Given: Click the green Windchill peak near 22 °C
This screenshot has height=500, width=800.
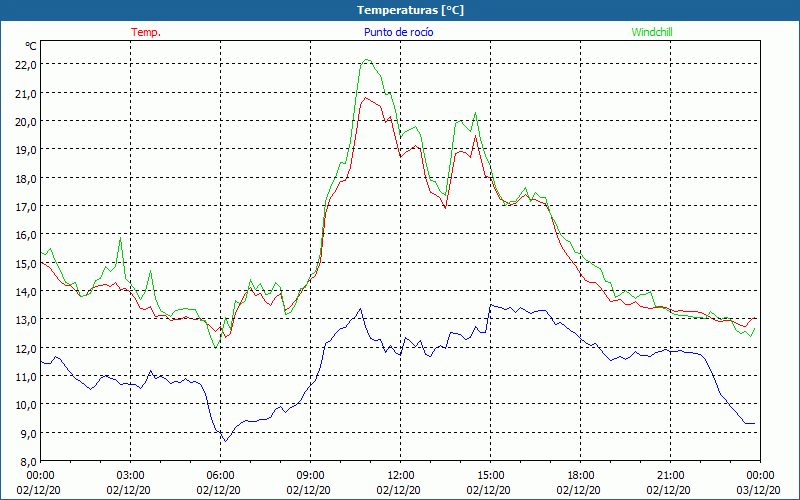Looking at the screenshot, I should [367, 60].
